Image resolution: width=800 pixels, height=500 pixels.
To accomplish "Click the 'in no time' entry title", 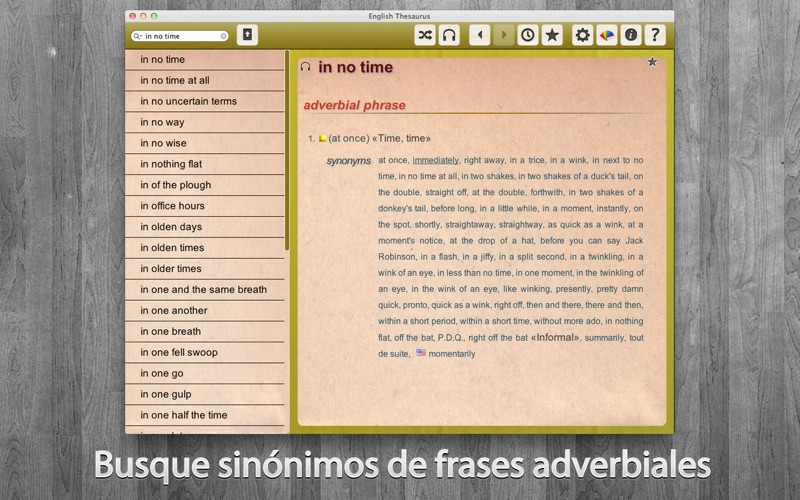I will point(356,67).
